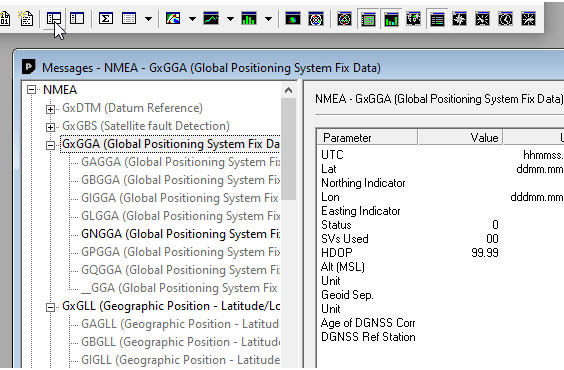Open dropdown arrow next to Chart View
This screenshot has height=370, width=564.
(x=231, y=19)
